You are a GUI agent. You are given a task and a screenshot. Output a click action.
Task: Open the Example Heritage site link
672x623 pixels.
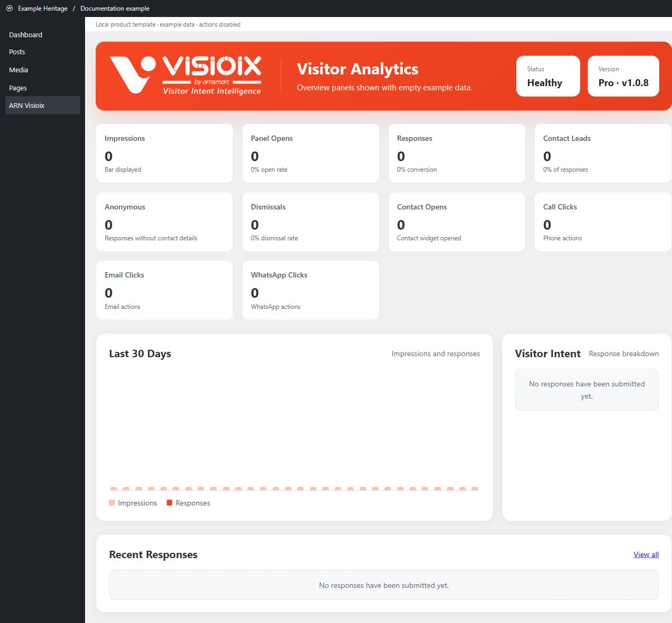point(43,9)
